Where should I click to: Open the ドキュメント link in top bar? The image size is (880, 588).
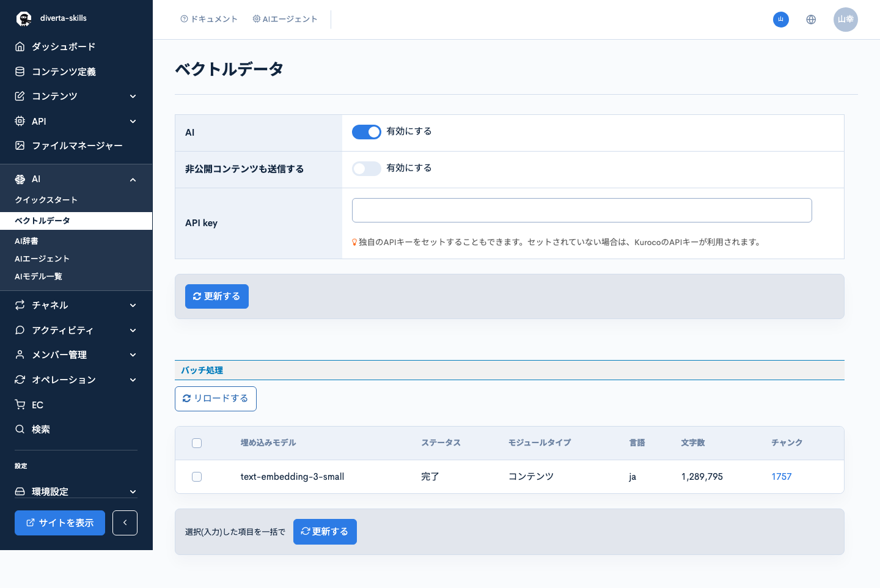pyautogui.click(x=209, y=19)
